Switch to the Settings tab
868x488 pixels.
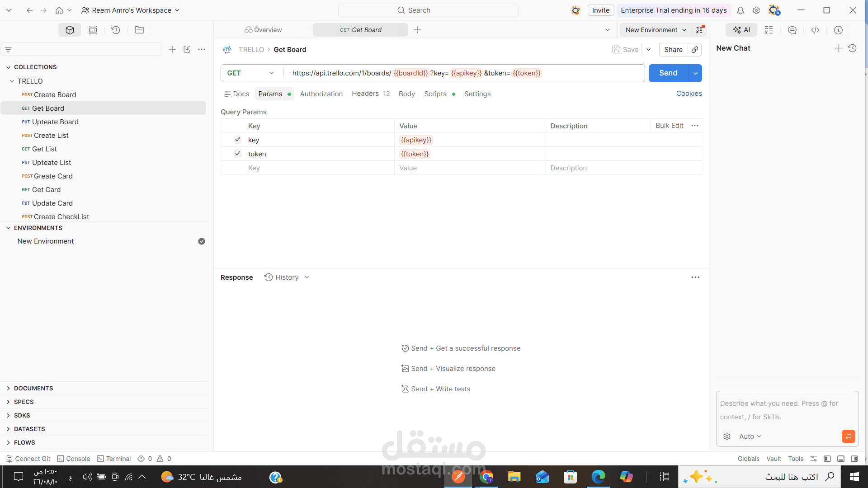pos(477,94)
